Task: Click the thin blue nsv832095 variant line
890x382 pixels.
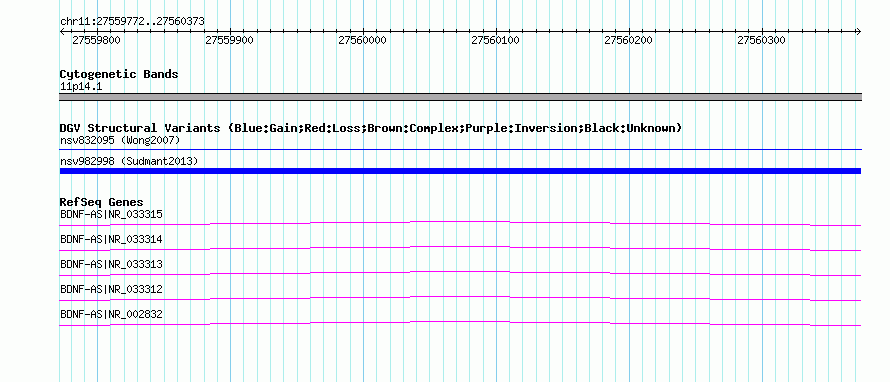Action: coord(460,150)
